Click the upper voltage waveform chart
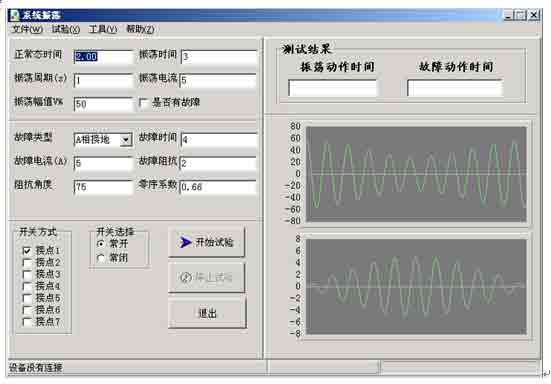551x384 pixels. click(416, 174)
